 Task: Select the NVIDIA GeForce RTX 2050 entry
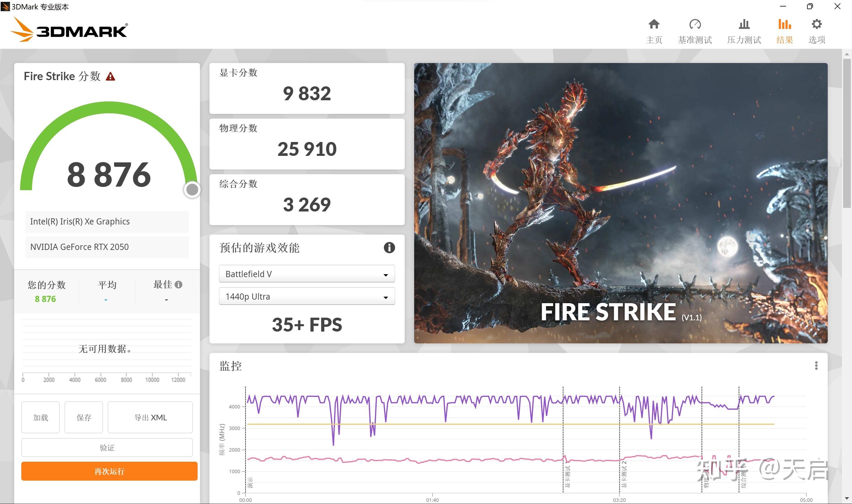pyautogui.click(x=106, y=247)
